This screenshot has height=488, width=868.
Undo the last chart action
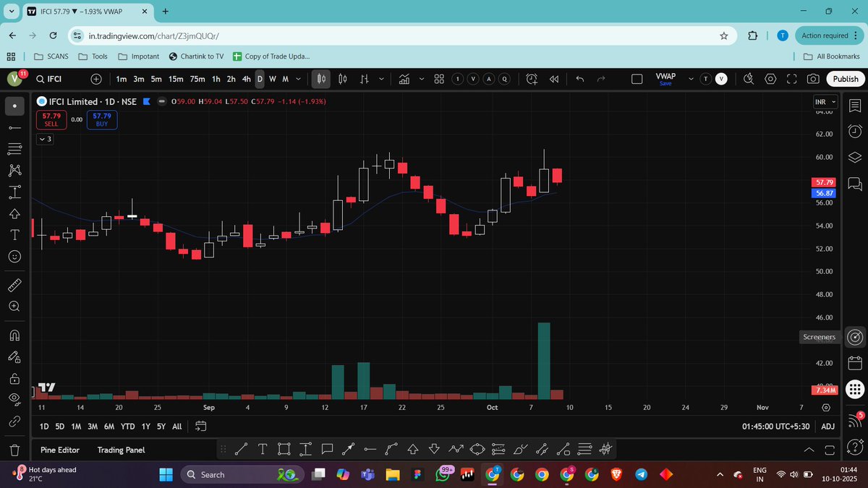coord(579,79)
